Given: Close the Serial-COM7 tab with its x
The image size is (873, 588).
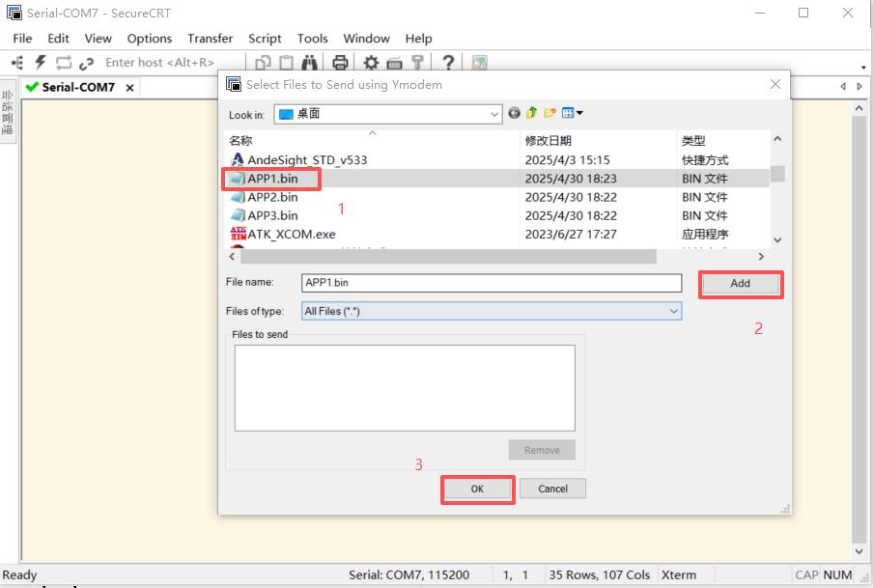Looking at the screenshot, I should tap(129, 88).
